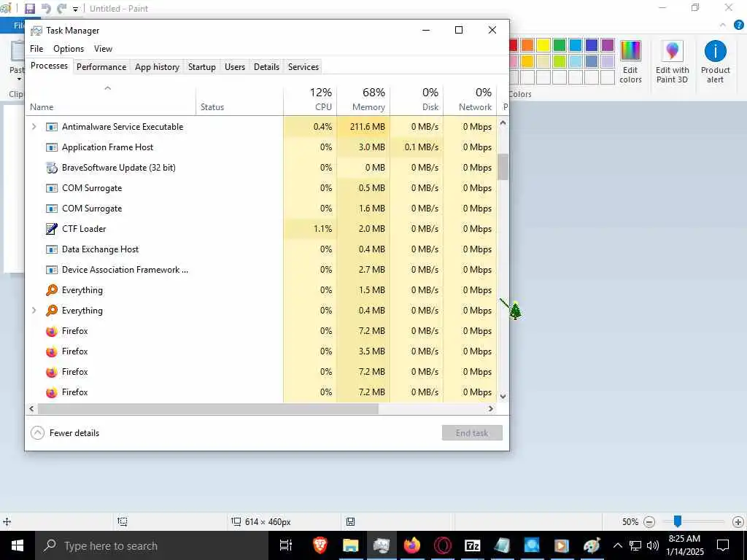Screen dimensions: 747x560
Task: Switch to the Services tab
Action: click(x=303, y=66)
